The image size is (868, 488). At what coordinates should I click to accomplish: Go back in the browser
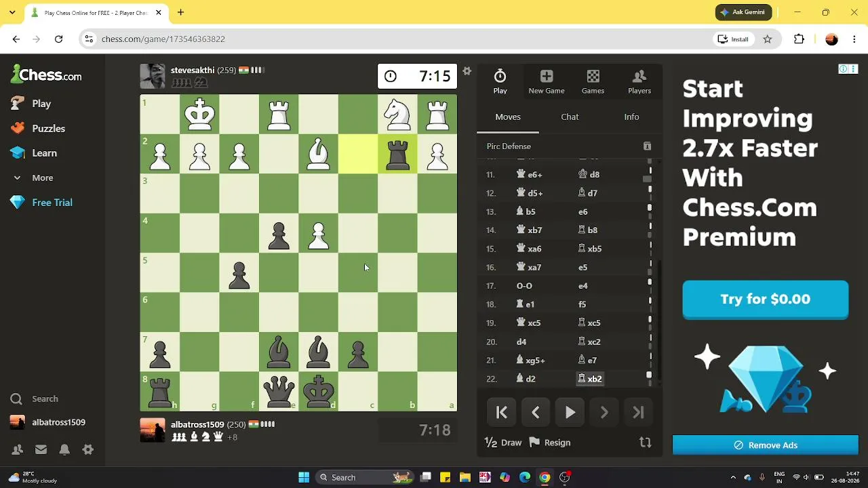16,39
